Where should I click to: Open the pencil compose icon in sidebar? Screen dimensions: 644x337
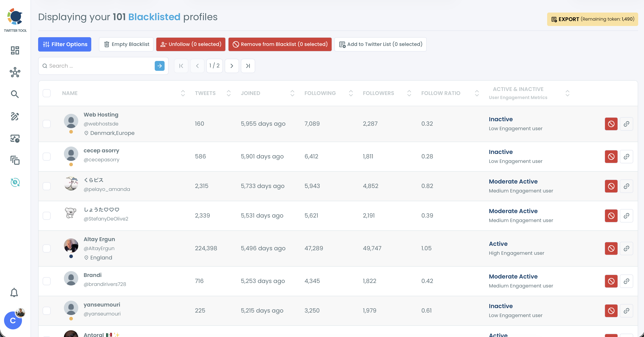point(15,116)
